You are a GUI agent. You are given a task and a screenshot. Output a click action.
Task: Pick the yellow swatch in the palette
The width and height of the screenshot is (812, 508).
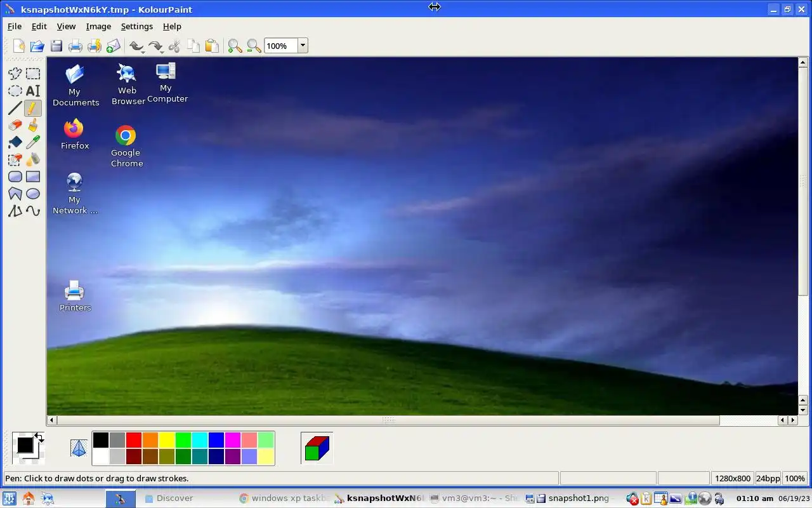(x=166, y=440)
